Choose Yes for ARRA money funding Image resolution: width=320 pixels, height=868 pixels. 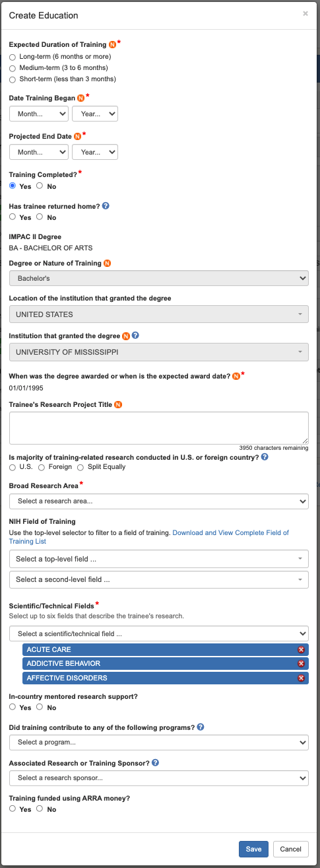click(x=13, y=809)
